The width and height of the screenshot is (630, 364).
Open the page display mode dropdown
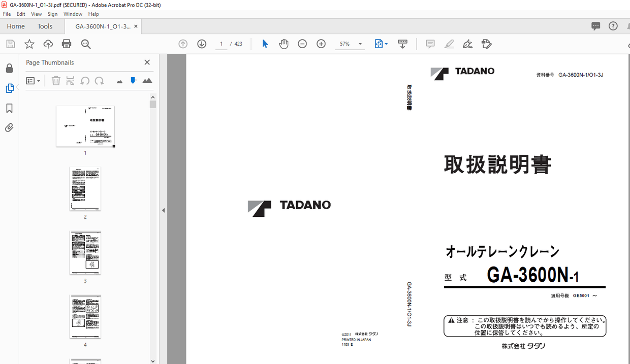tap(381, 44)
